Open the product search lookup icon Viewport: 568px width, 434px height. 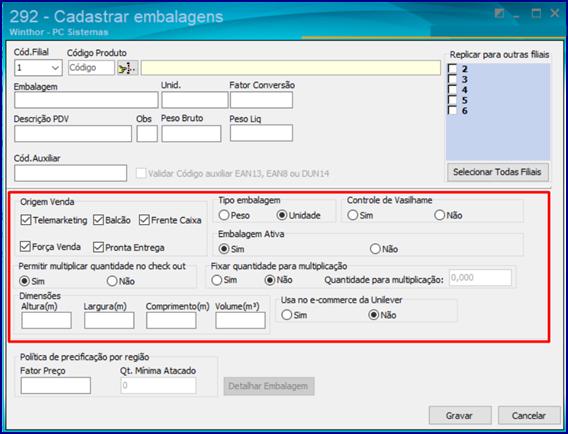128,68
